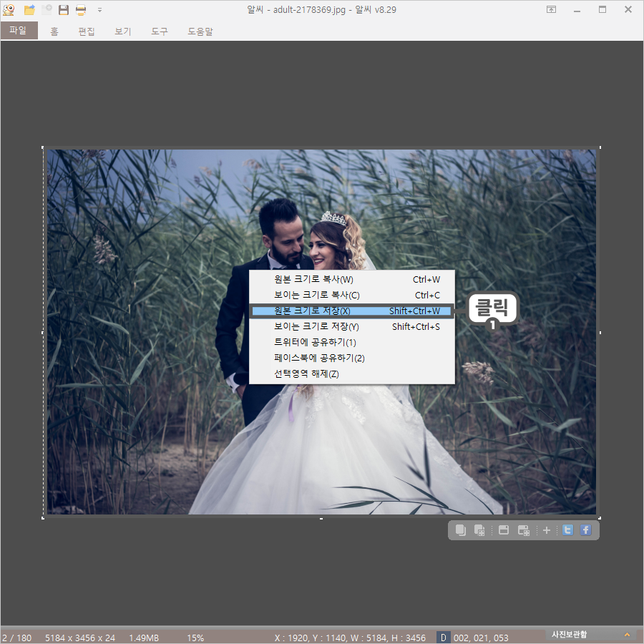Print using the printer icon
Screen dimensions: 644x644
pyautogui.click(x=81, y=10)
